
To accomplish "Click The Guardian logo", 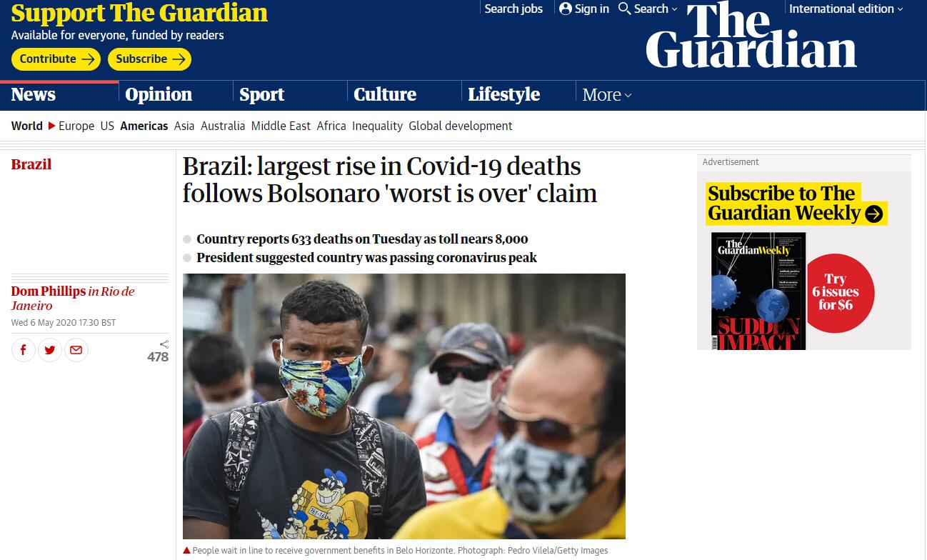I will coord(751,35).
